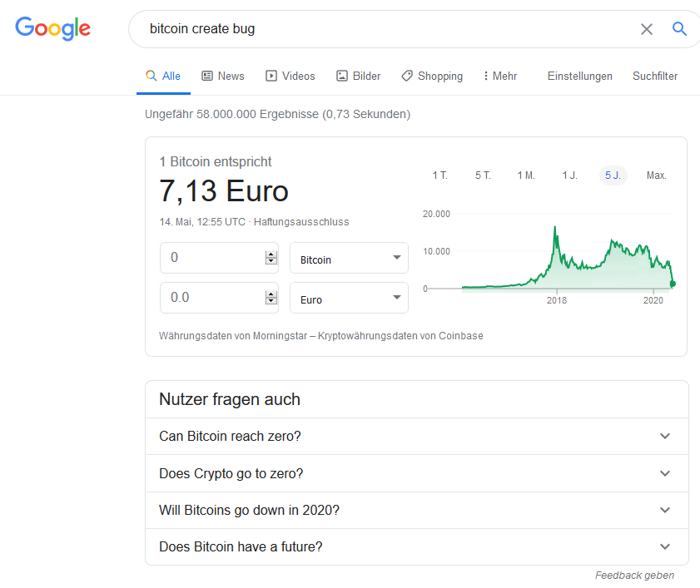Open the Haftungsausschluss disclaimer link

click(301, 222)
